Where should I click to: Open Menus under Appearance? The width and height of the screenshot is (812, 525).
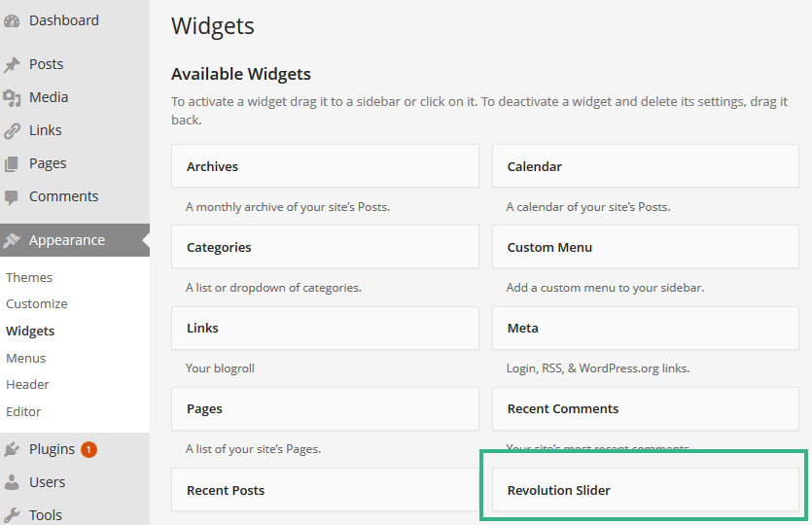(26, 358)
